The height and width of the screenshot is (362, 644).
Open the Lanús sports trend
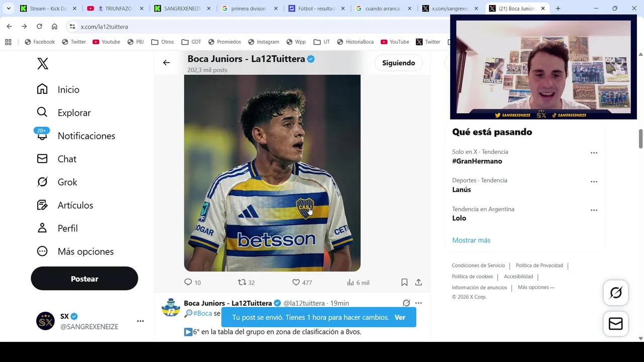pyautogui.click(x=461, y=190)
